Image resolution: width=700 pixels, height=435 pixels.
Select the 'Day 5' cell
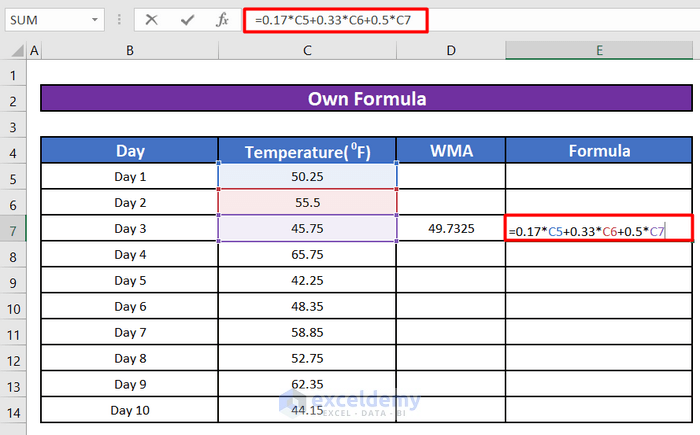130,280
